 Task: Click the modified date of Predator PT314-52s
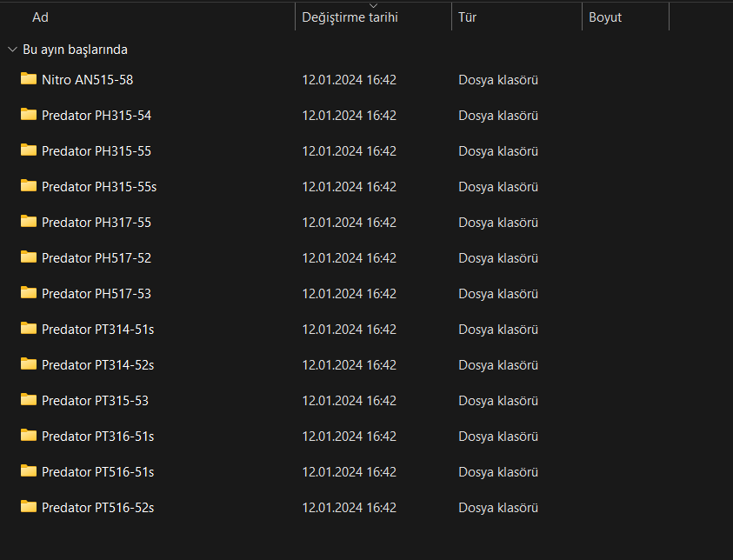[x=350, y=365]
